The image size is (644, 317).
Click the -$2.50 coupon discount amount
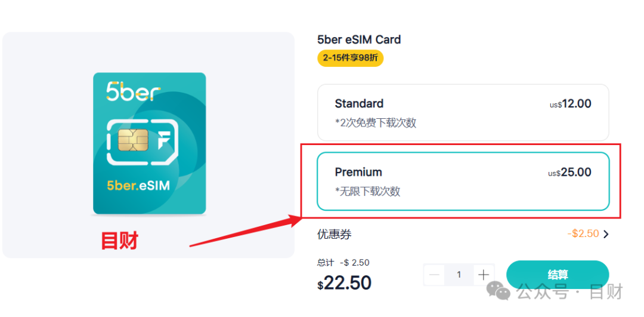tap(583, 234)
